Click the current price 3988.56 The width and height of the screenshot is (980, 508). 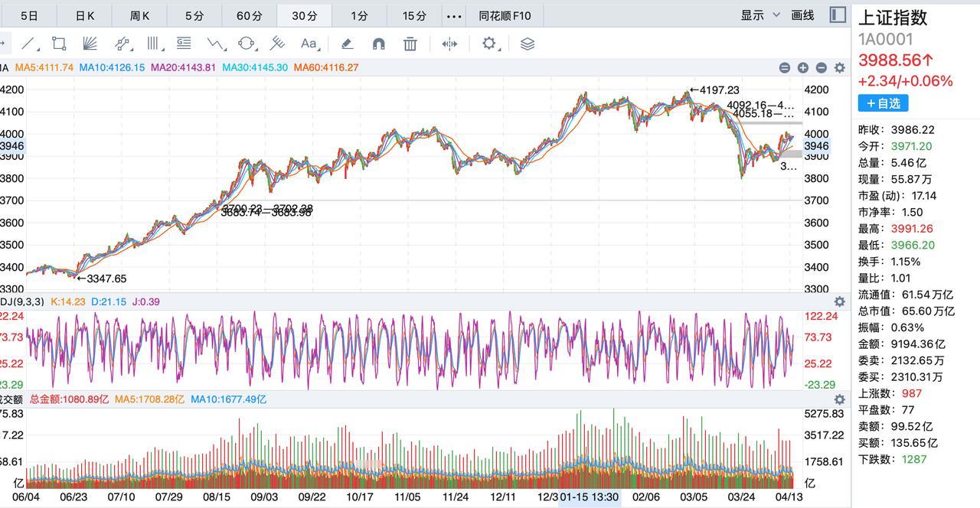pos(896,60)
